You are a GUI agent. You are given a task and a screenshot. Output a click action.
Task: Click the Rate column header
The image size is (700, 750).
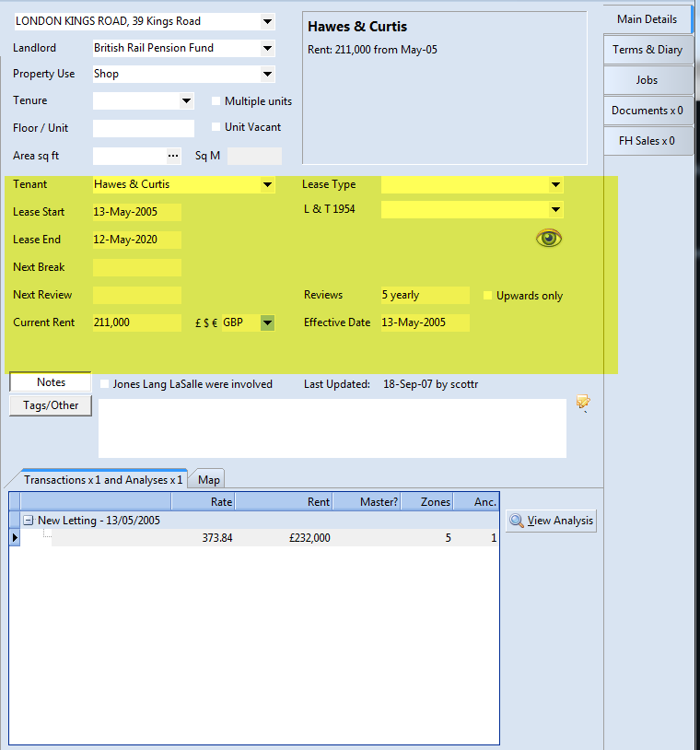203,502
